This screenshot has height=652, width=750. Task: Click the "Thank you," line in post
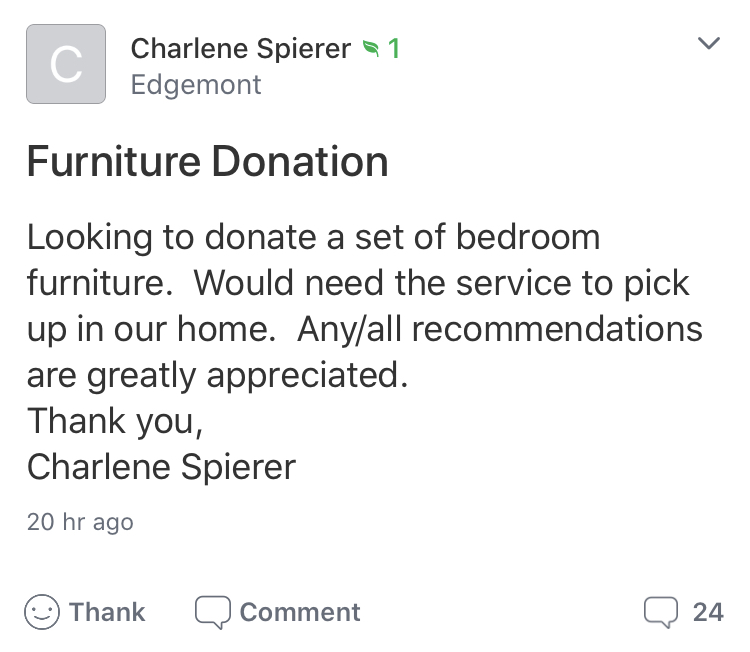(115, 420)
